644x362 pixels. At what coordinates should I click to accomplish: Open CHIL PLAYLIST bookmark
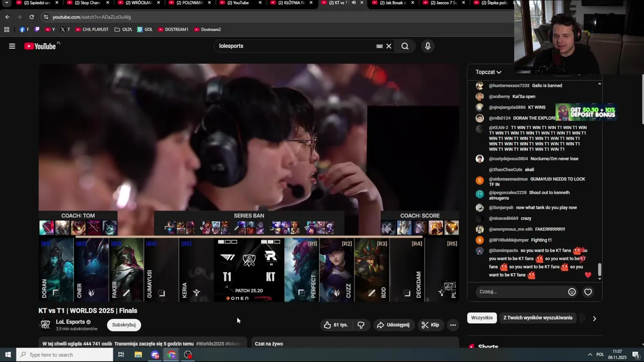92,30
